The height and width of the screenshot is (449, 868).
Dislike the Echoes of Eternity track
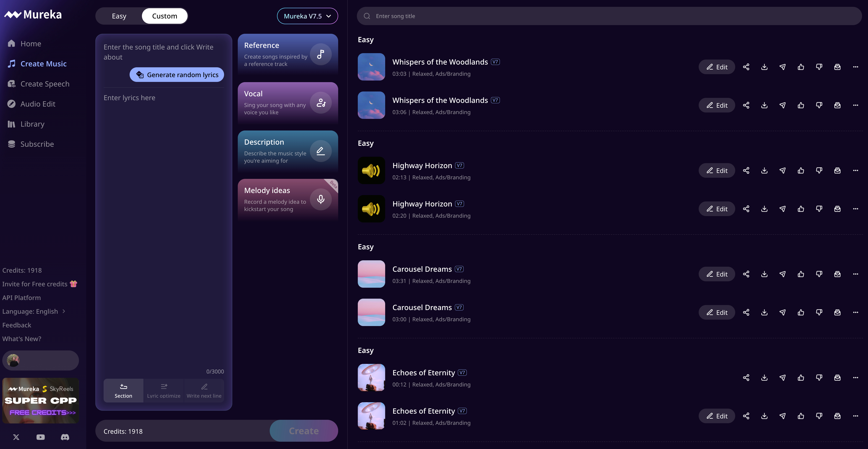tap(819, 377)
